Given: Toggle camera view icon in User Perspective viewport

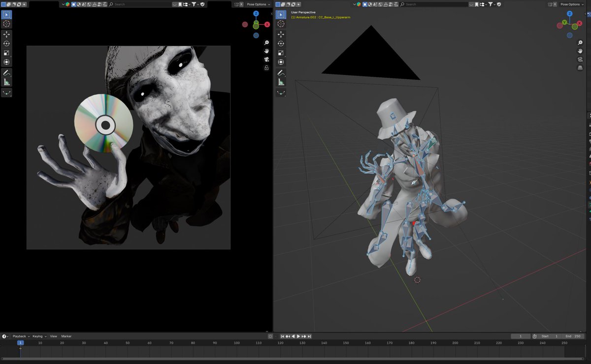Looking at the screenshot, I should [581, 60].
